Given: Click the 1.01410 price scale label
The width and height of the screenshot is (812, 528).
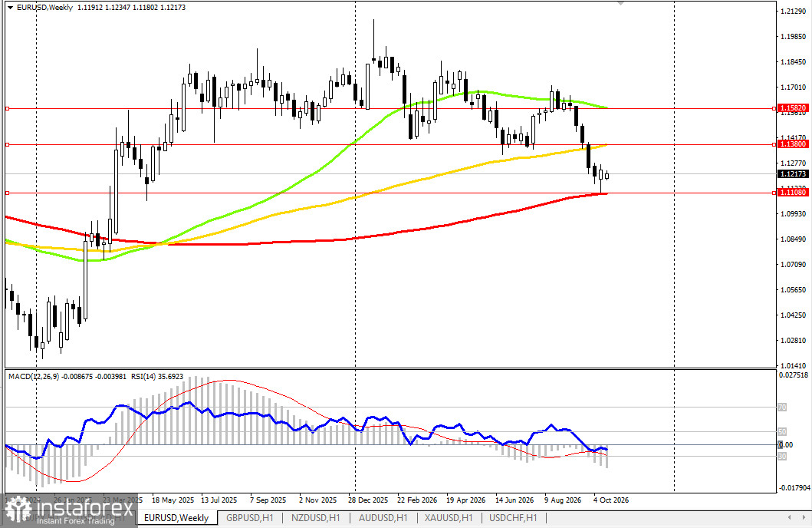Looking at the screenshot, I should point(793,366).
